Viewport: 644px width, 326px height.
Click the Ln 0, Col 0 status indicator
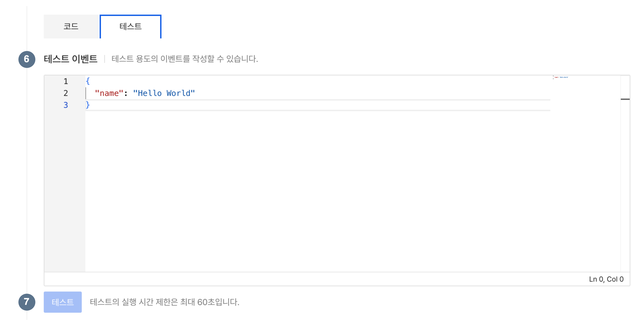[x=606, y=279]
